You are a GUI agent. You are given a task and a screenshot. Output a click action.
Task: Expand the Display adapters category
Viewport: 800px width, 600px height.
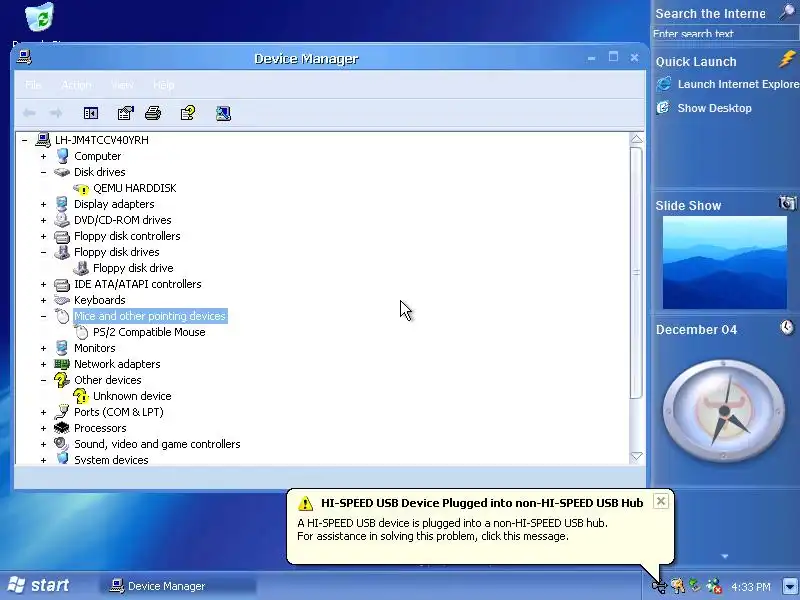43,204
